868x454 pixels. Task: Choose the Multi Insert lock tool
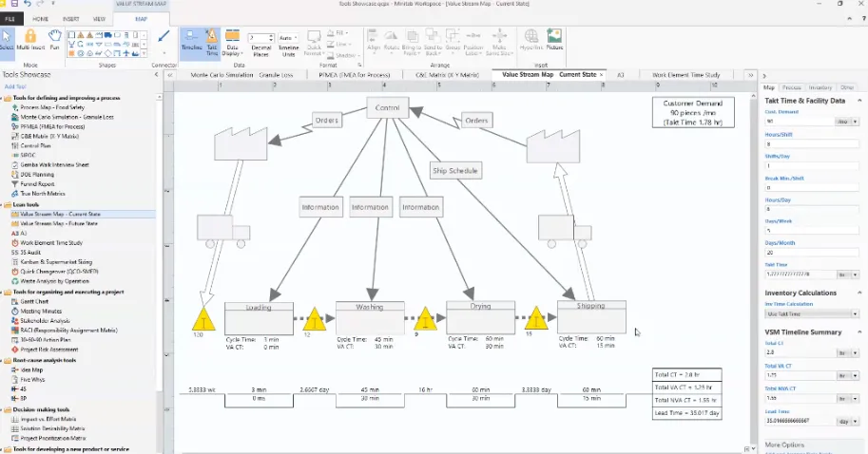[30, 41]
